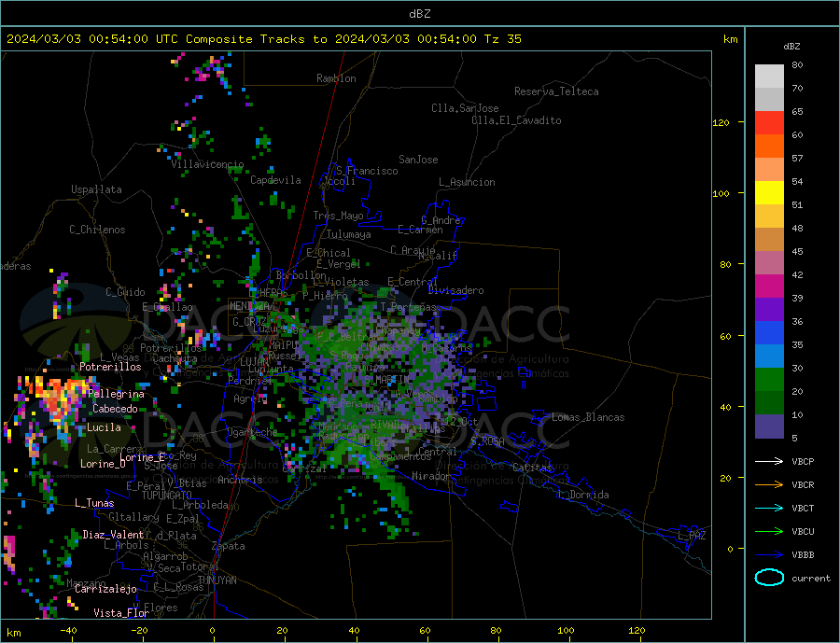Click the cyan VBCT arrow in legend
Screen dimensions: 840x643
click(x=769, y=508)
